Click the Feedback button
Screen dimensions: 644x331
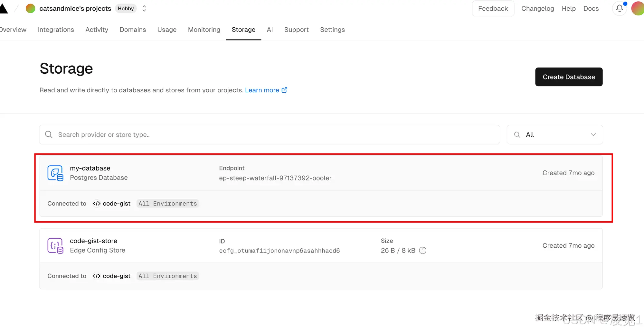click(493, 9)
